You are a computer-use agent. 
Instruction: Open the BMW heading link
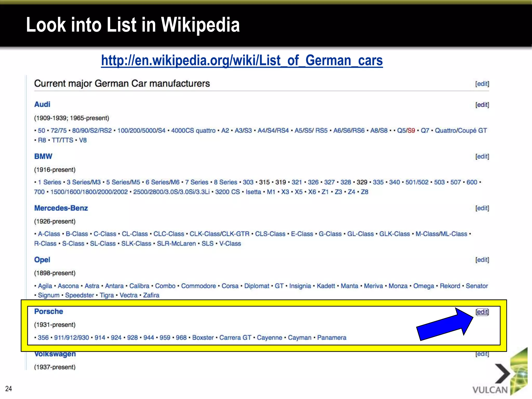[x=43, y=156]
